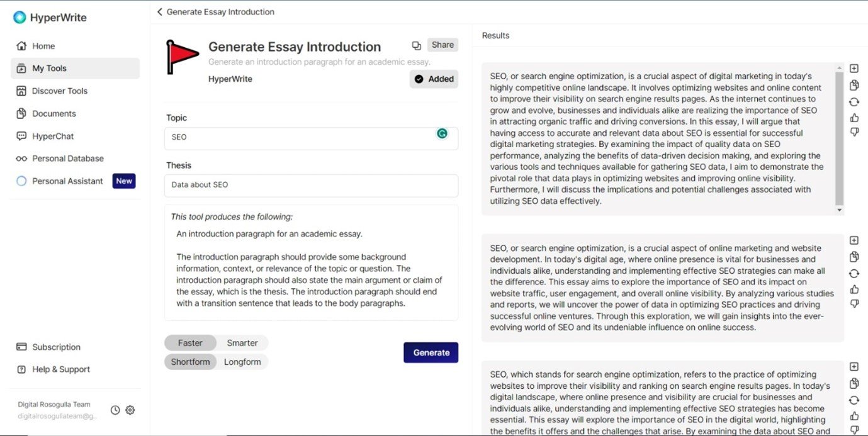Screen dimensions: 868x436
Task: Click the Grammarly icon in Topic field
Action: point(442,133)
